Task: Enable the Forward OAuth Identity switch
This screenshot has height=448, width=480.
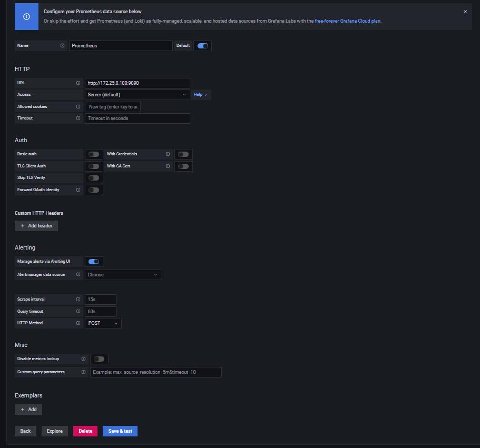Action: coord(94,190)
